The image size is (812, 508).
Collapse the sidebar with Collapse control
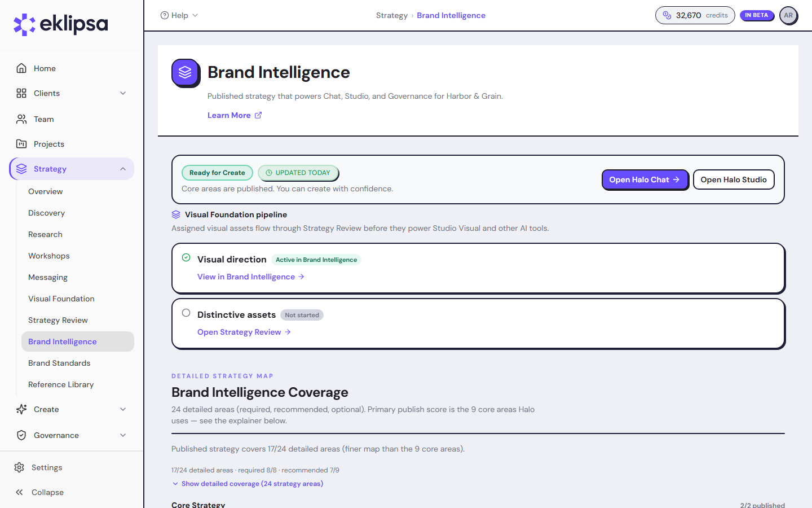click(39, 492)
